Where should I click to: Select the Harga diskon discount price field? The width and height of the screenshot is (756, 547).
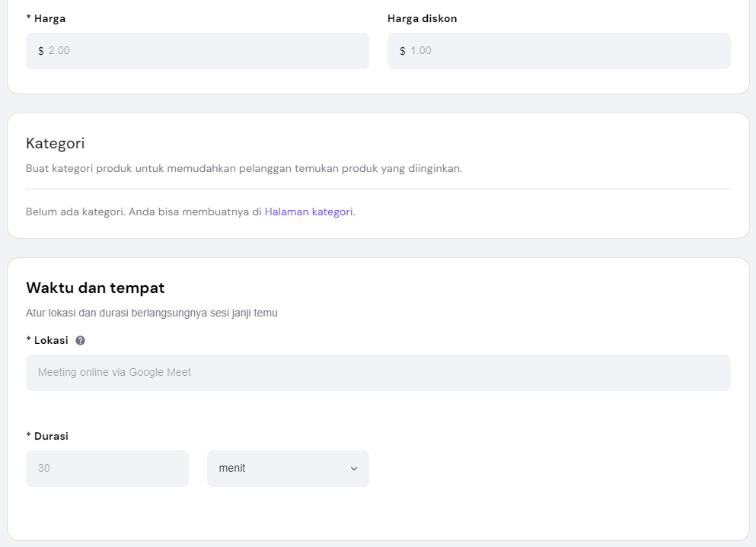click(x=558, y=50)
